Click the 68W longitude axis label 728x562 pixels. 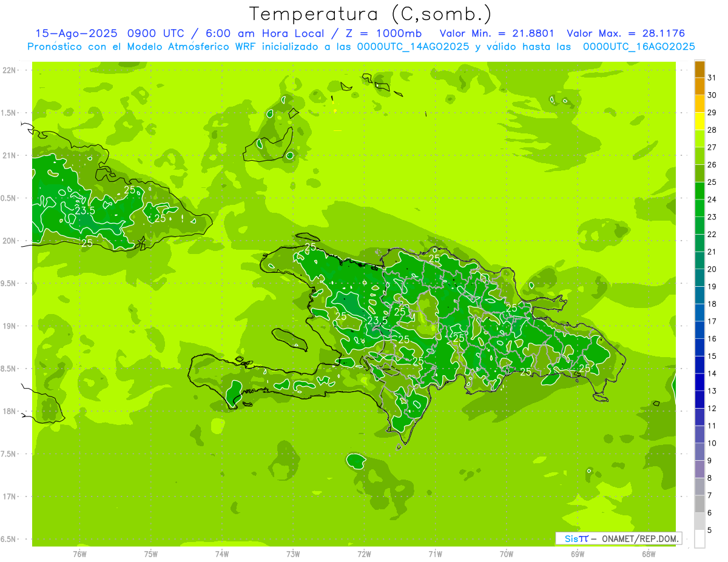(649, 554)
